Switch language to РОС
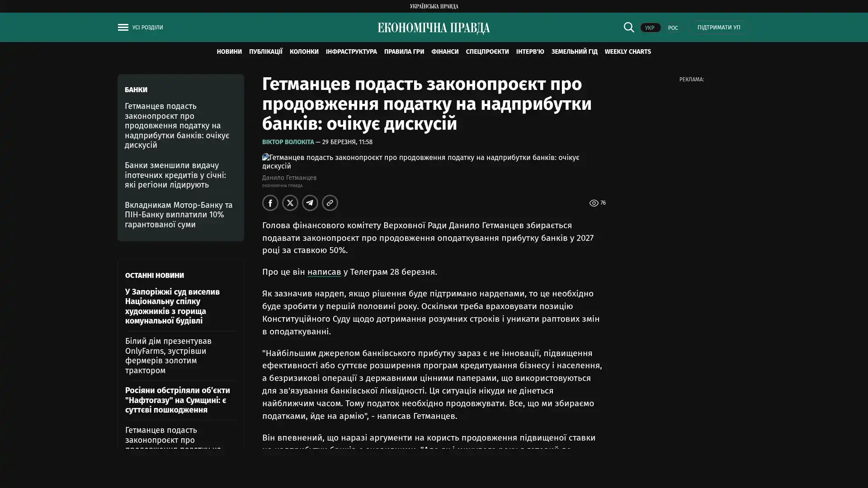 coord(673,28)
